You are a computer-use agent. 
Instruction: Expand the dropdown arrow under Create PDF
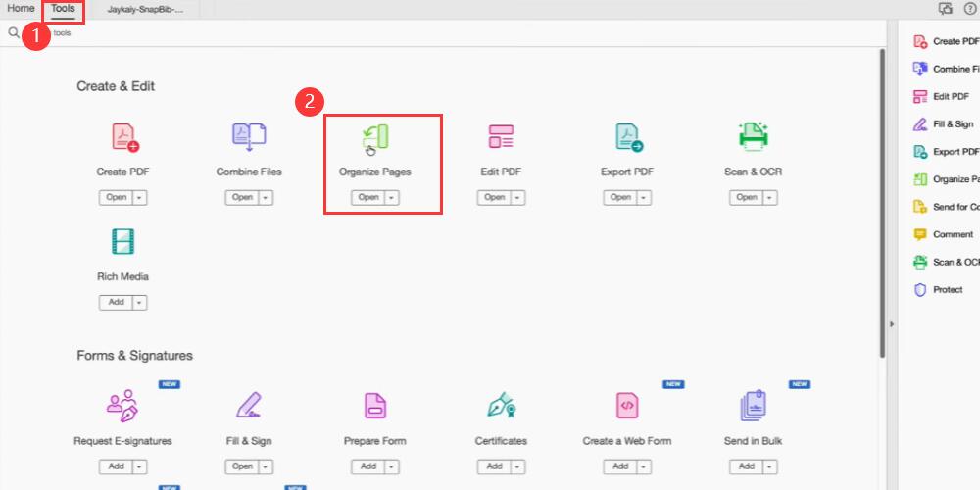pos(139,198)
